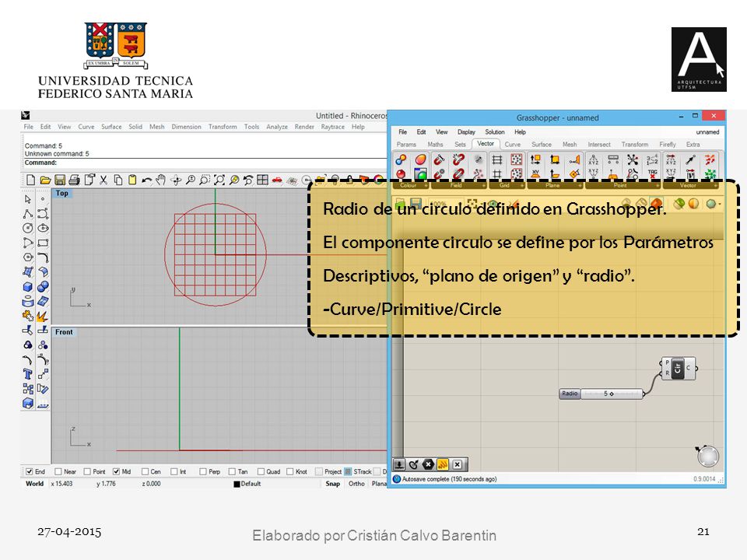Enable the Near osnap checkbox

pyautogui.click(x=58, y=471)
